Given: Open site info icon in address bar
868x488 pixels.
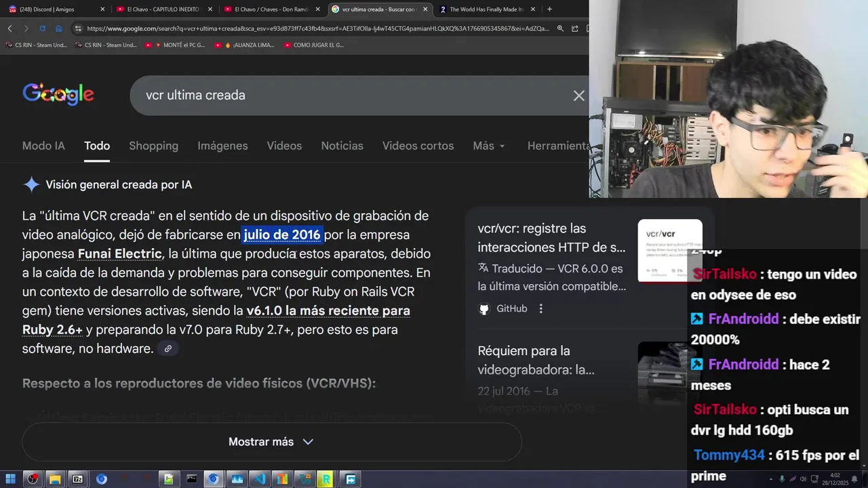Looking at the screenshot, I should [78, 28].
